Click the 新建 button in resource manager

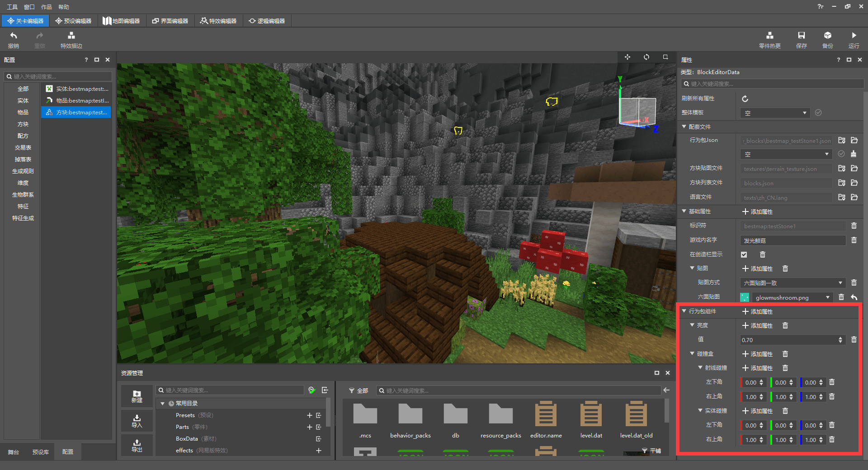click(137, 396)
